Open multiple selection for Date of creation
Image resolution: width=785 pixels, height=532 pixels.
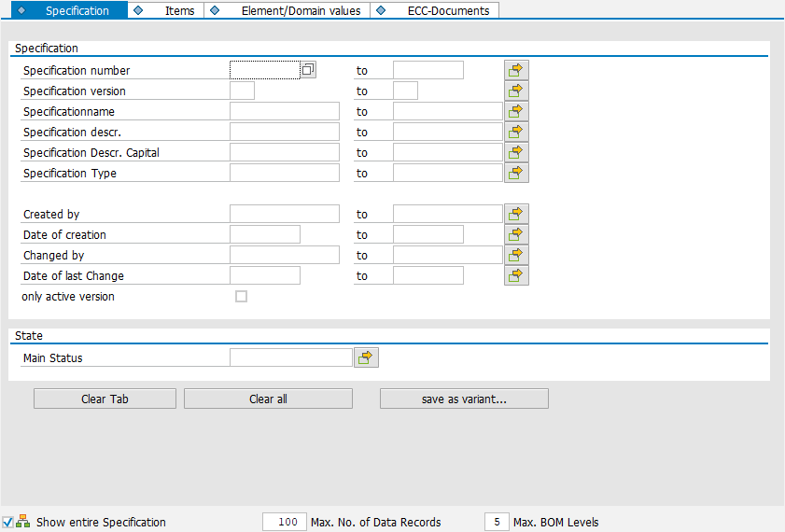pyautogui.click(x=516, y=234)
